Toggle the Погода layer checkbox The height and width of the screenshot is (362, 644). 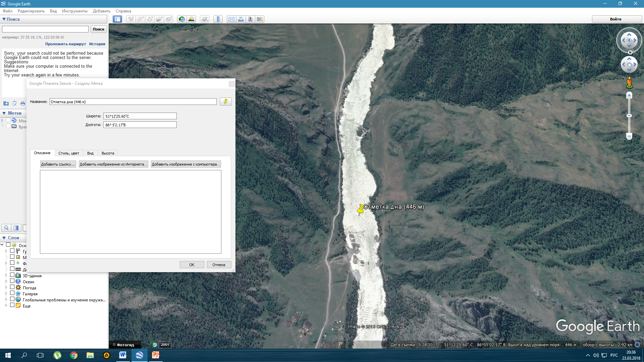[x=12, y=287]
